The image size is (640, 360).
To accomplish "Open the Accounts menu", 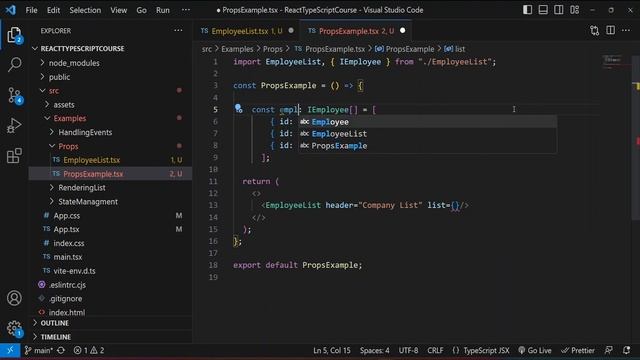I will [x=14, y=298].
